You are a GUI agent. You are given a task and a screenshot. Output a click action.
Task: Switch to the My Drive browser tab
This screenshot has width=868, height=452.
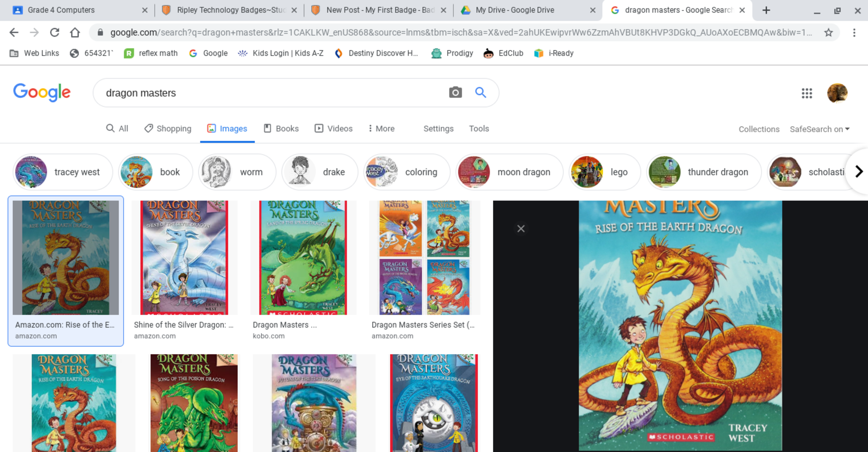tap(515, 10)
